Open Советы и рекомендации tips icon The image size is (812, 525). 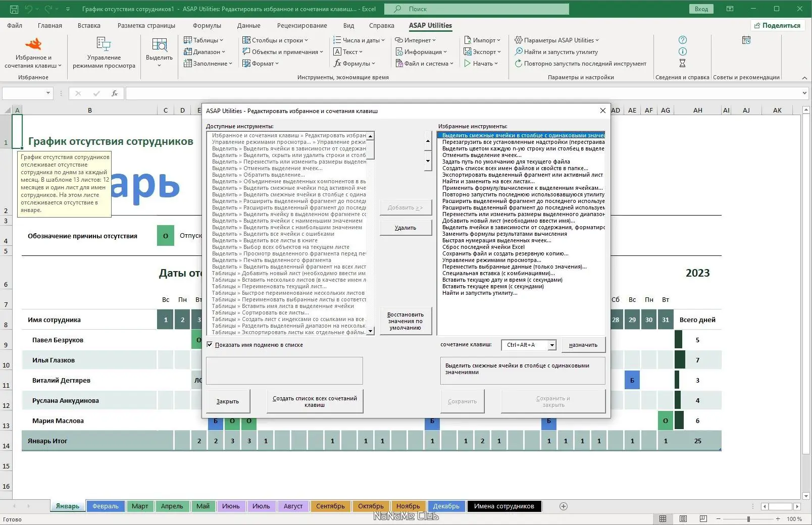pyautogui.click(x=746, y=40)
